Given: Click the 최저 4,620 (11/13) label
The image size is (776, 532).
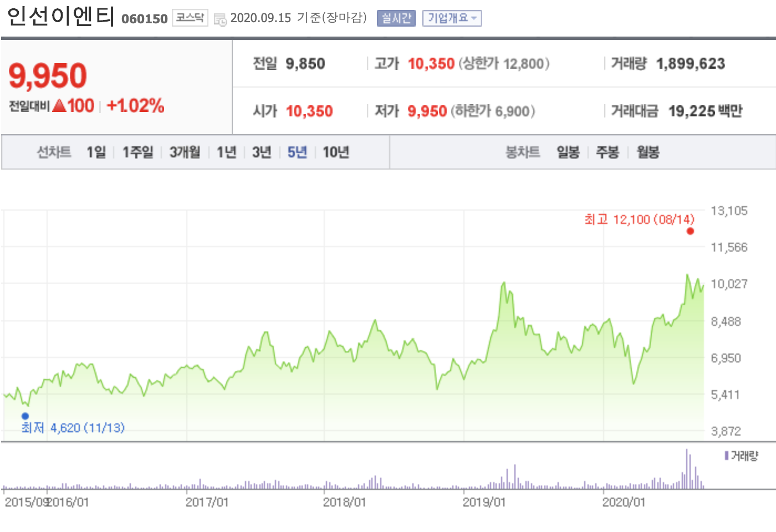Looking at the screenshot, I should tap(73, 428).
